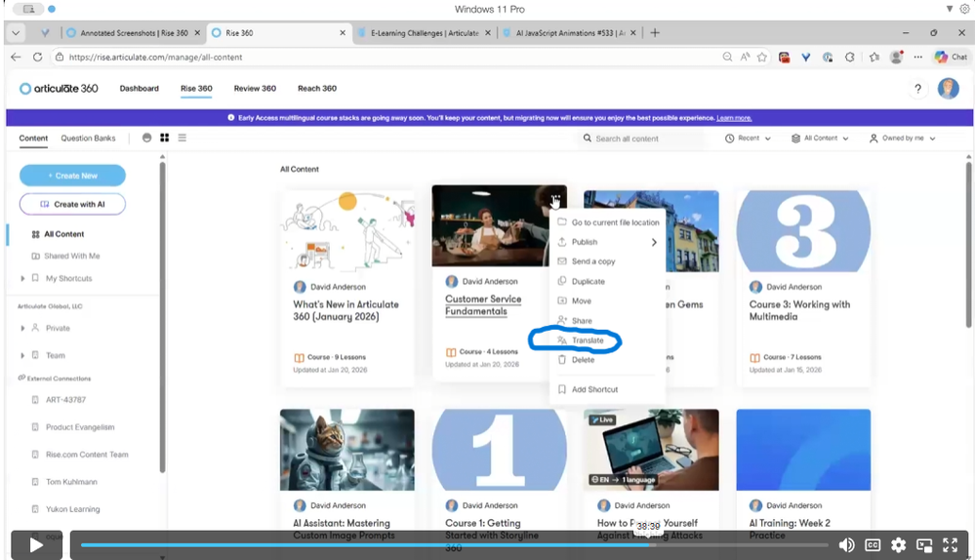Open the Owned by me filter

902,139
